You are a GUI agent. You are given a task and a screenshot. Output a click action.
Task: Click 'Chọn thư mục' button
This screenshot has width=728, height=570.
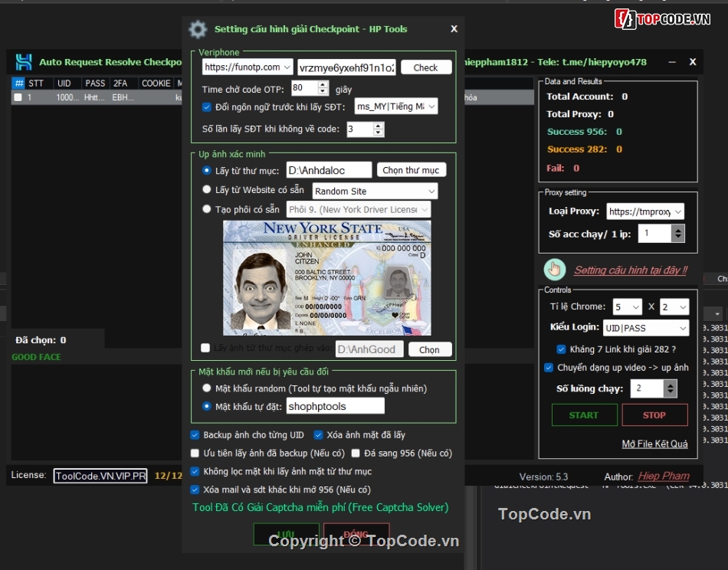[x=411, y=170]
